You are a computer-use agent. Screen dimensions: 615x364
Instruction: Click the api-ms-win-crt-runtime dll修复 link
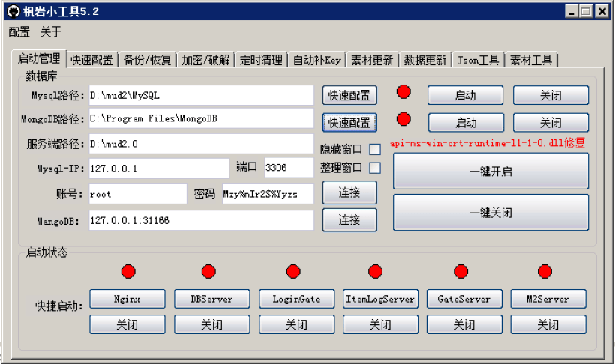[x=487, y=143]
